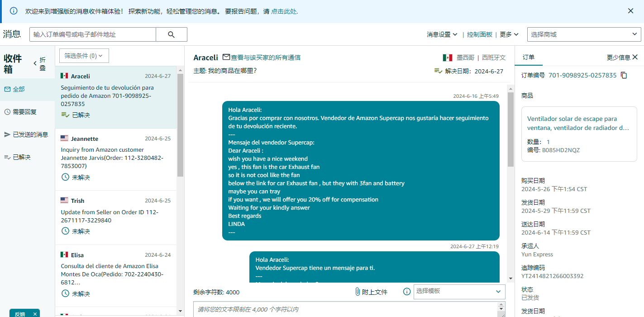Click 查看与该买家的所有通信 link

point(266,58)
